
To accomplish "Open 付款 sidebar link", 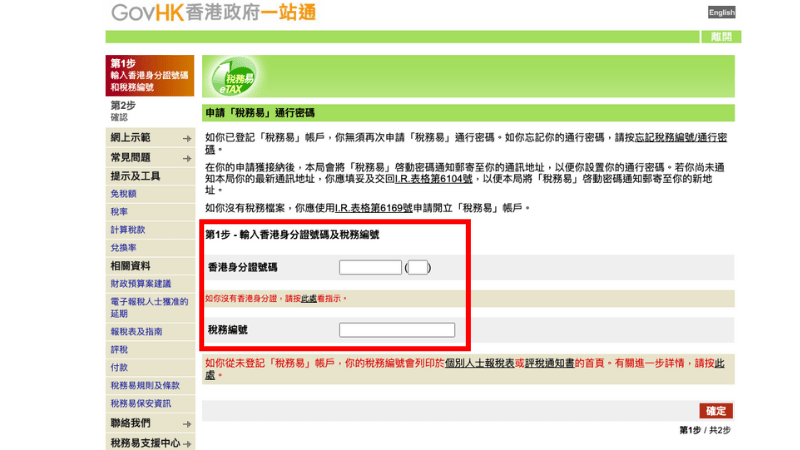I will coord(119,367).
